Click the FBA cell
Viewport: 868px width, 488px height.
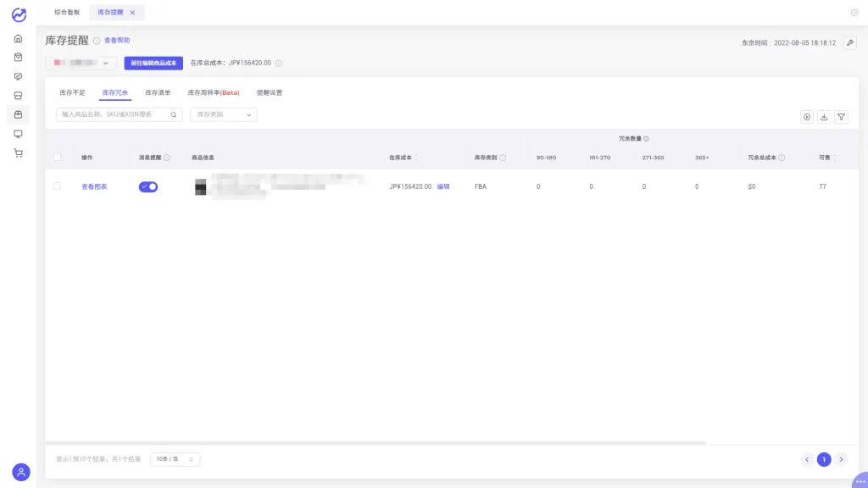[x=481, y=186]
